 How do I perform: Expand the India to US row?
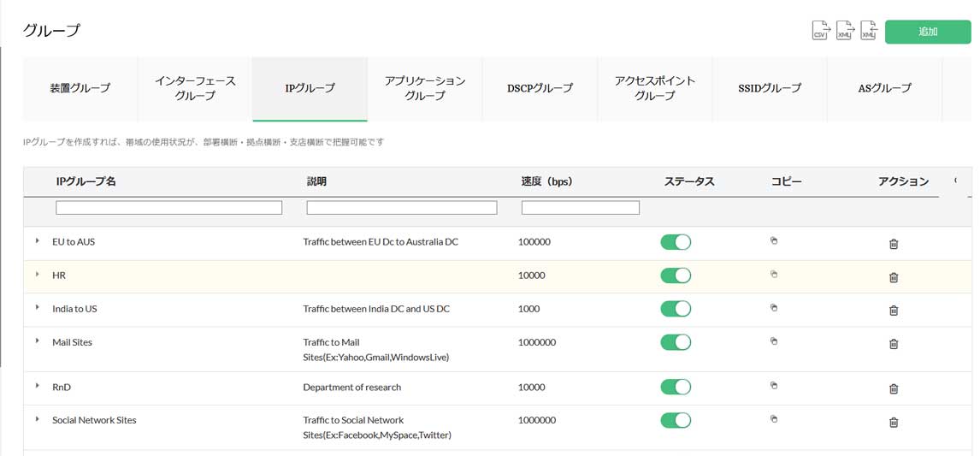[38, 308]
